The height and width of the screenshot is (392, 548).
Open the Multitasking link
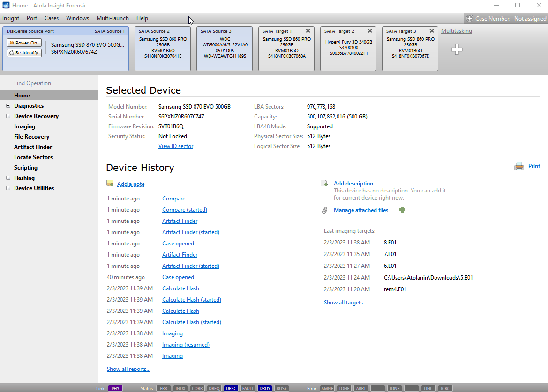[x=456, y=31]
